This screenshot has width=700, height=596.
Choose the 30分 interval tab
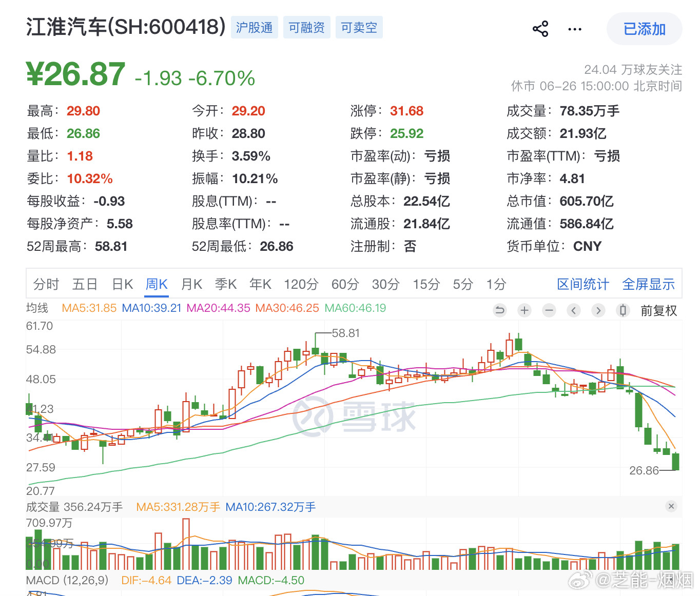coord(386,284)
